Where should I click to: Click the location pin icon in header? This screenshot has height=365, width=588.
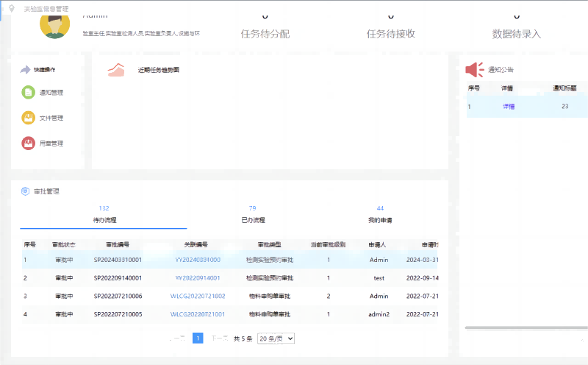click(11, 8)
